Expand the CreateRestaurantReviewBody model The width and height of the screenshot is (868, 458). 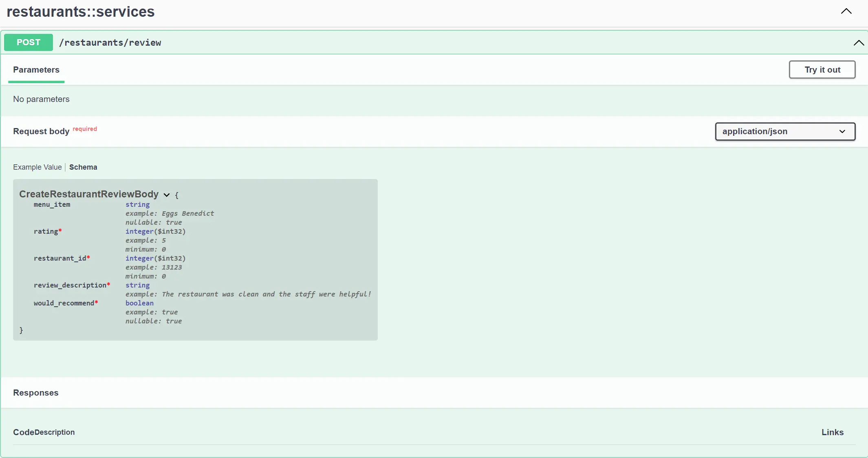[x=167, y=195]
